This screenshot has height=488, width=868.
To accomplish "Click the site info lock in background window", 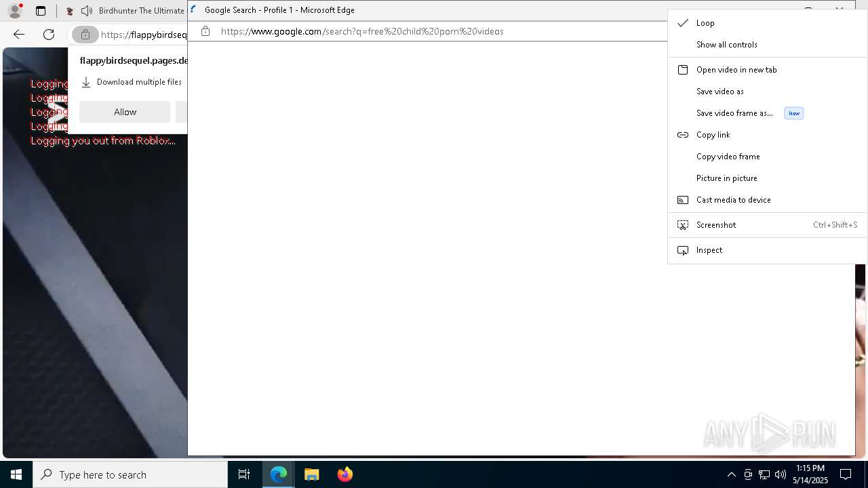I will coord(85,35).
